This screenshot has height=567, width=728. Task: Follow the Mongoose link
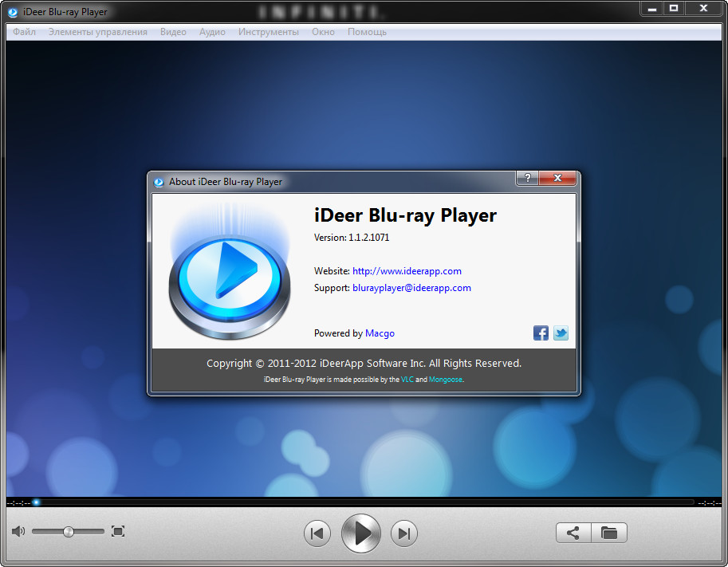coord(446,380)
